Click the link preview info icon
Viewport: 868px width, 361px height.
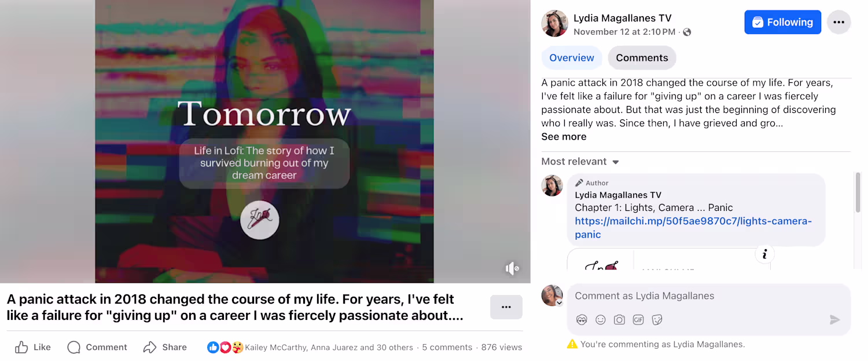764,254
